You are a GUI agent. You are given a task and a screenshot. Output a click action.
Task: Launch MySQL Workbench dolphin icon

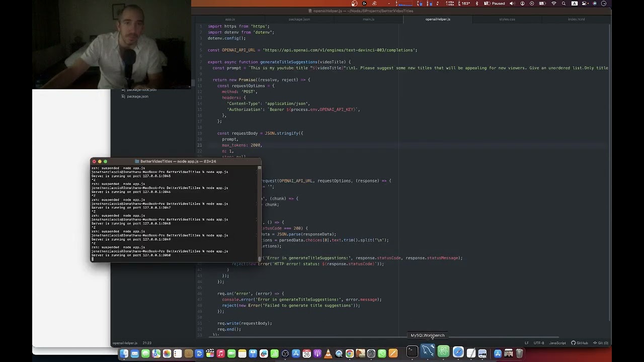point(427,351)
